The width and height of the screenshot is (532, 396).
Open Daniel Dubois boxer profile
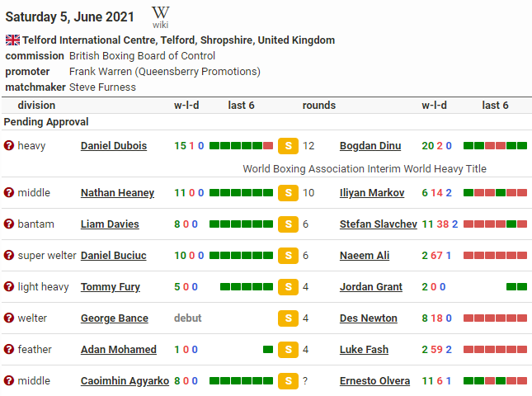(114, 146)
